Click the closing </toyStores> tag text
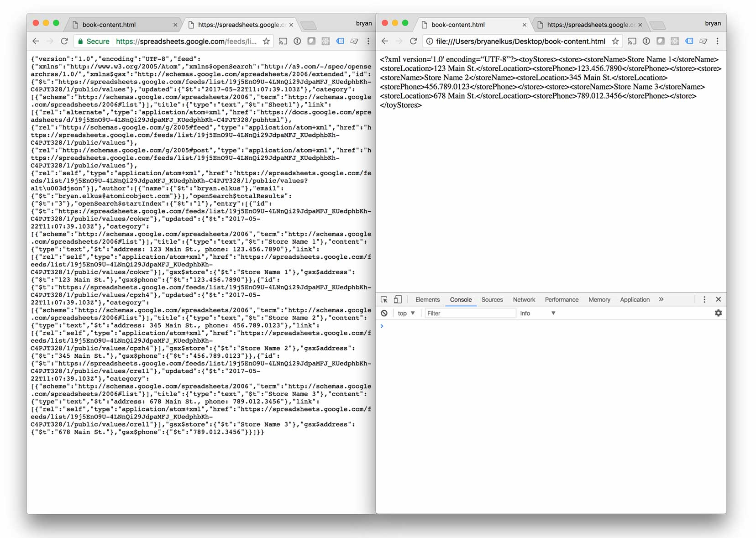The width and height of the screenshot is (756, 538). click(x=401, y=105)
